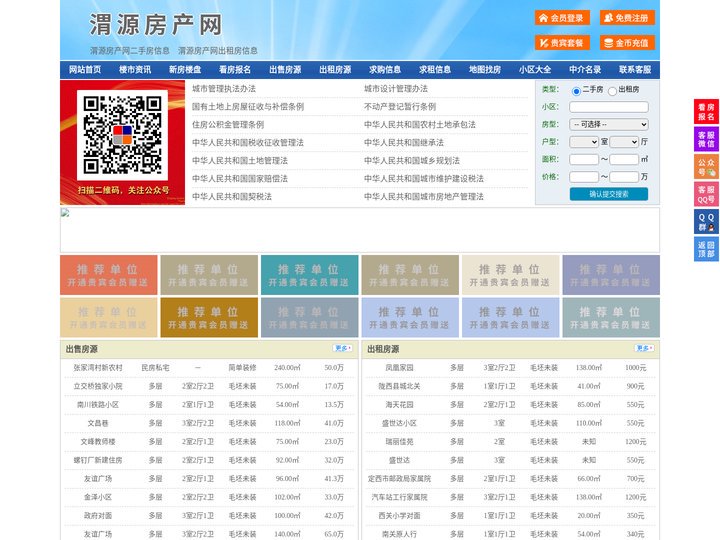Open the 中介名录 navigation item
720x540 pixels.
[x=585, y=70]
